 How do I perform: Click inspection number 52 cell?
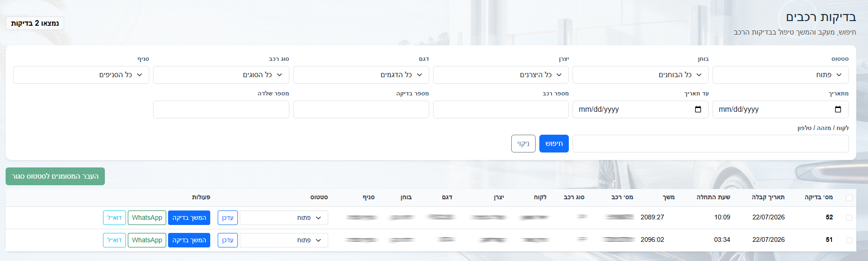click(829, 217)
